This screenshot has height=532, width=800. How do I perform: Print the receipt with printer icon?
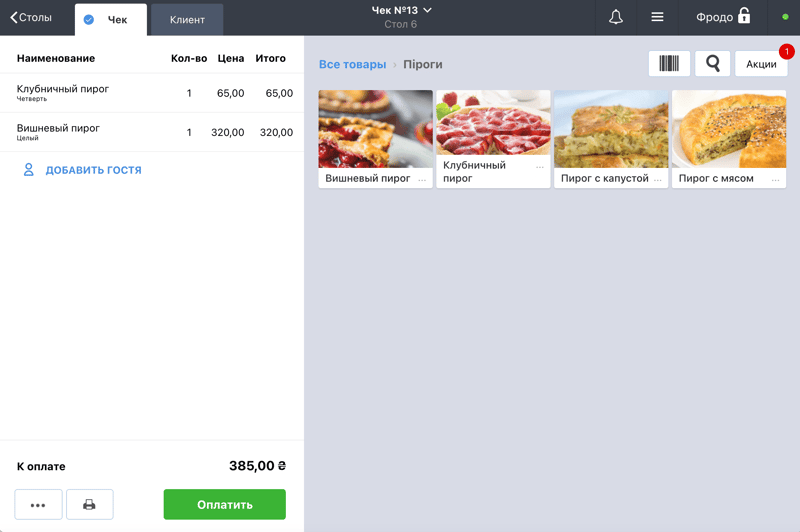click(x=89, y=505)
